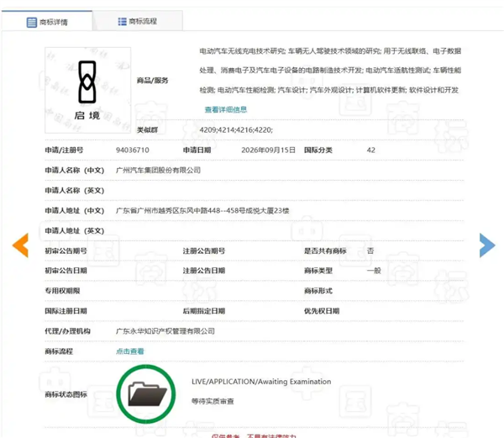This screenshot has height=438, width=504.
Task: Click the 代理/办理机构 label
Action: [x=67, y=331]
